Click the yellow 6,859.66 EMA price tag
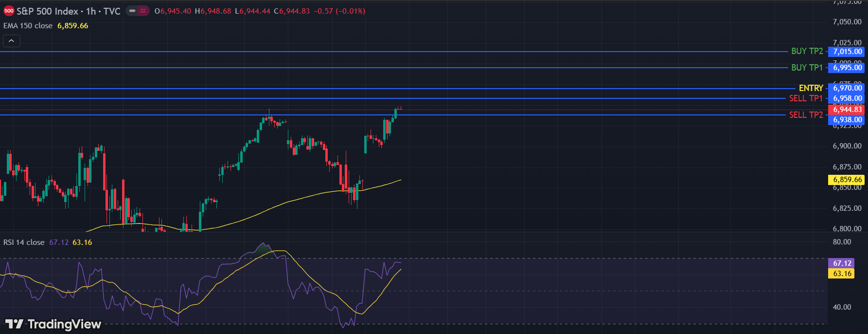 [847, 180]
